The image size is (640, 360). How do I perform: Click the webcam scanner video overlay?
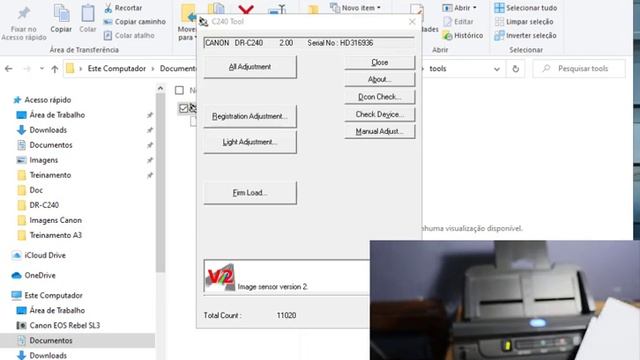504,300
